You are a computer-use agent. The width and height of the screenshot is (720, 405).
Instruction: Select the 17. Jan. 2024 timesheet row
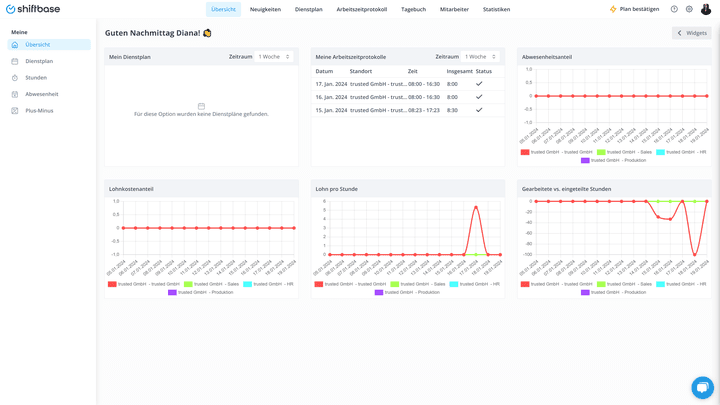click(408, 84)
